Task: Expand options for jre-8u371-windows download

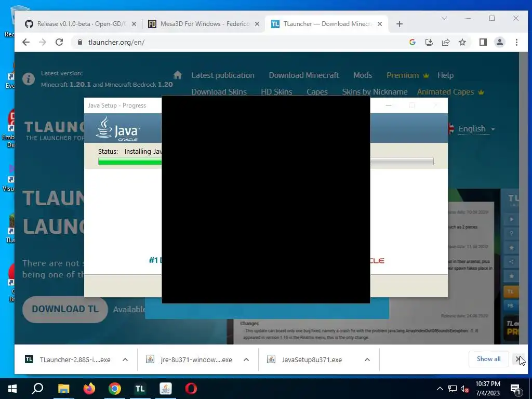Action: (246, 360)
